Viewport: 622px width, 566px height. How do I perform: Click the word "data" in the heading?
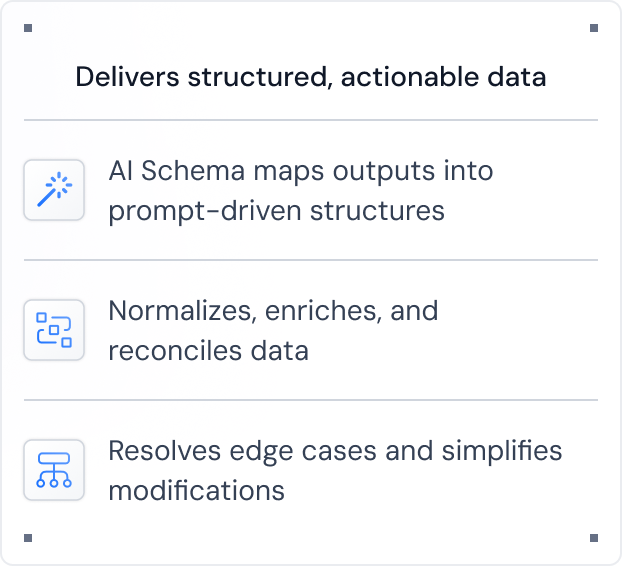[517, 77]
